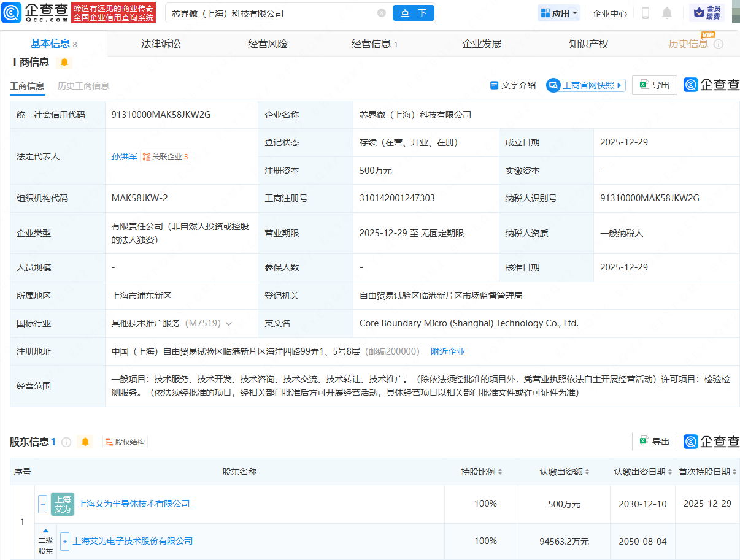This screenshot has height=560, width=740.
Task: Toggle the subscription bell beside 工商信息
Action: (64, 62)
